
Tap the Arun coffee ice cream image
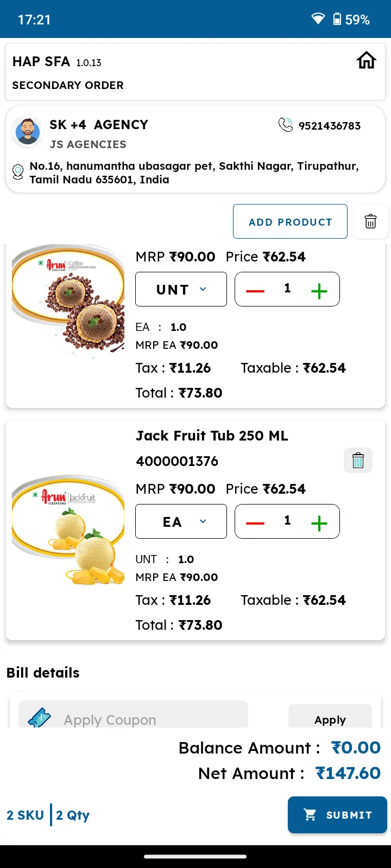click(68, 298)
